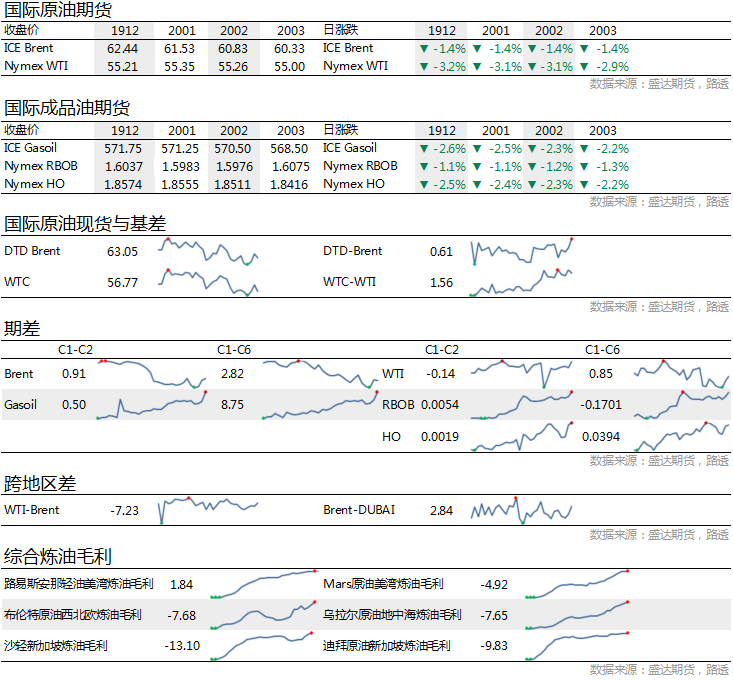Open the WTC-WTI basis sparkline chart

coord(521,282)
